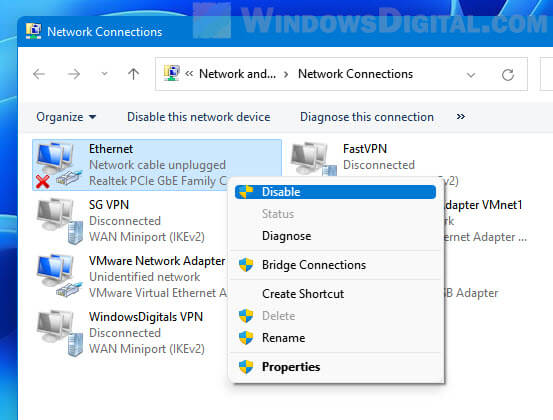
Task: Open the Organize dropdown menu
Action: pyautogui.click(x=66, y=117)
